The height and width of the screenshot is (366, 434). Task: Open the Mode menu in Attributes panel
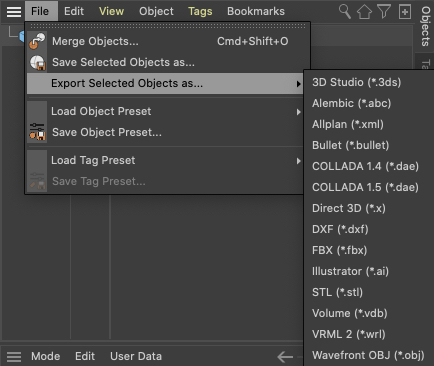point(46,356)
